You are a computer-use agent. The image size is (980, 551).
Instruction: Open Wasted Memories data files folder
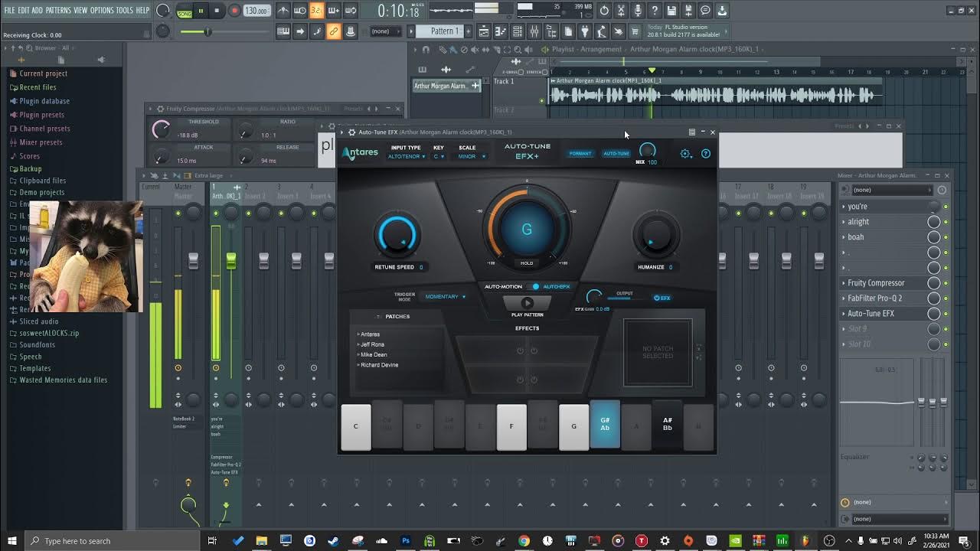(x=63, y=380)
